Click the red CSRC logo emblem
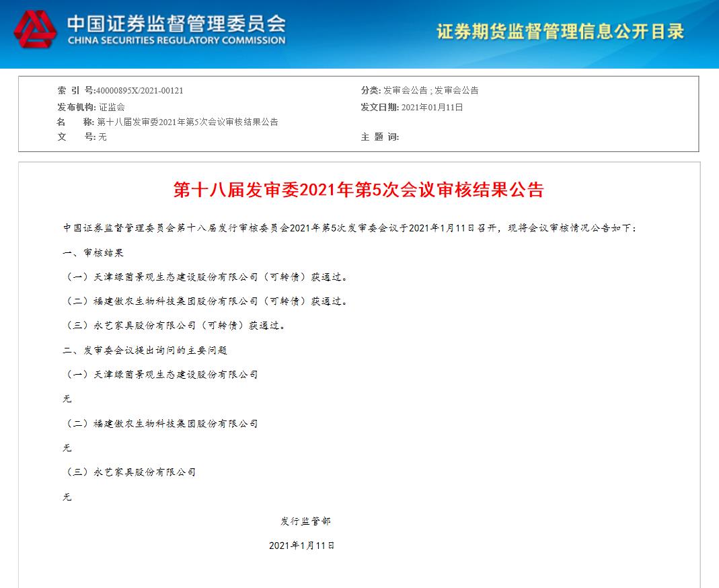This screenshot has height=588, width=719. tap(35, 30)
